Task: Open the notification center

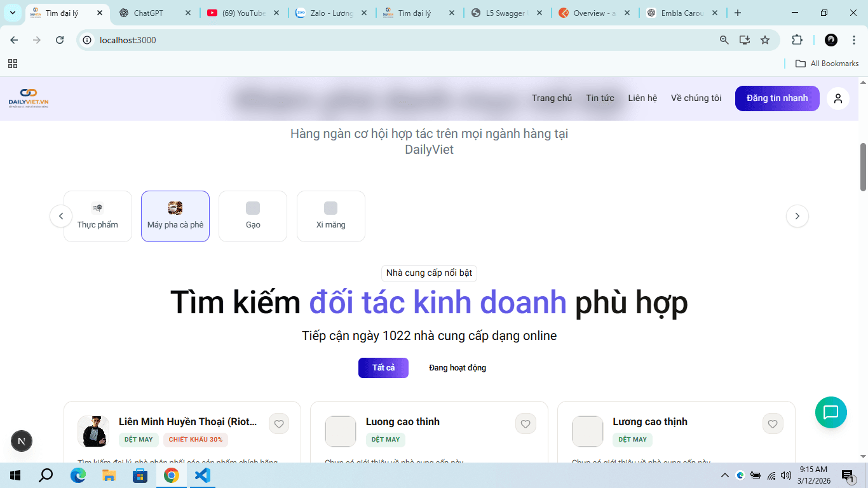Action: tap(849, 475)
